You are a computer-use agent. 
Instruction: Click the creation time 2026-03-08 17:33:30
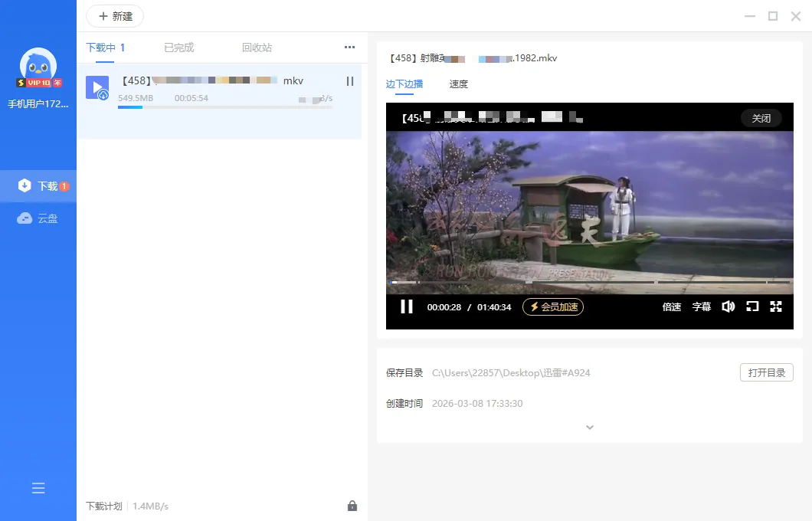pos(477,404)
